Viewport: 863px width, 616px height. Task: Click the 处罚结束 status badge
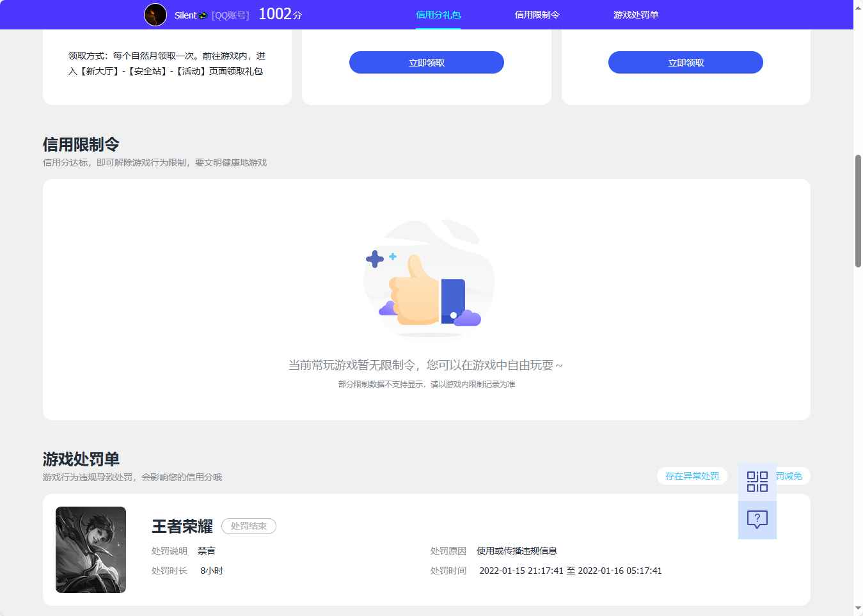(249, 526)
